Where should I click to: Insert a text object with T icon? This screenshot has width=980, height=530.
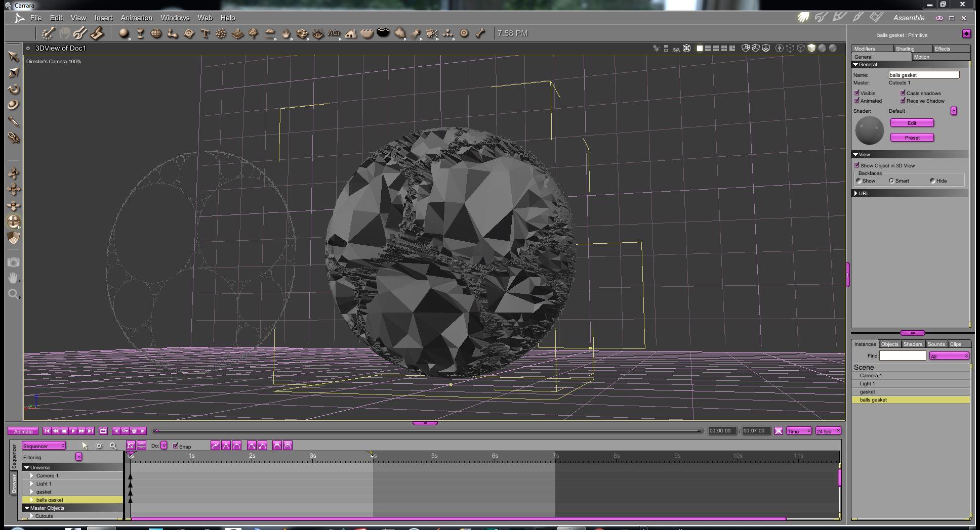[205, 33]
